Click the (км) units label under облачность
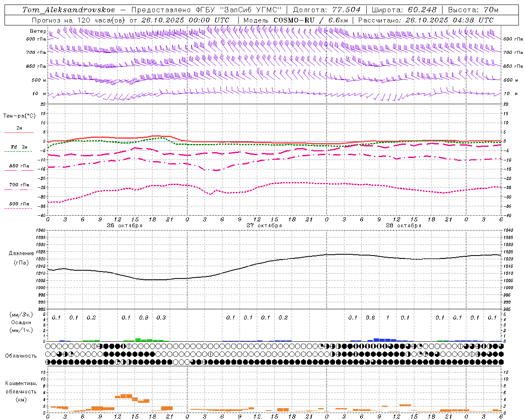 point(21,399)
